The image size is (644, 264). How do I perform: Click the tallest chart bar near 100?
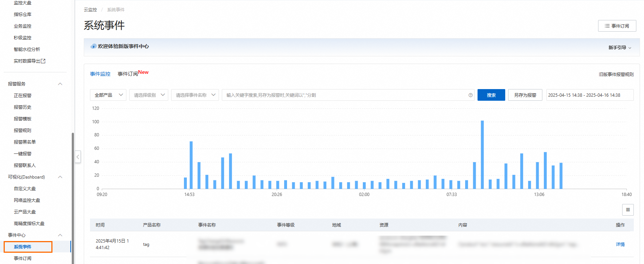coord(482,155)
